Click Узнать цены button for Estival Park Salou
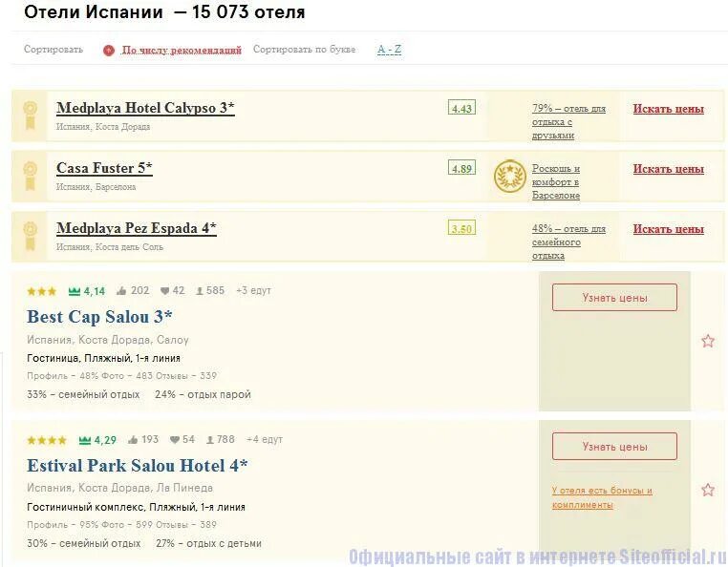728x567 pixels. coord(614,447)
